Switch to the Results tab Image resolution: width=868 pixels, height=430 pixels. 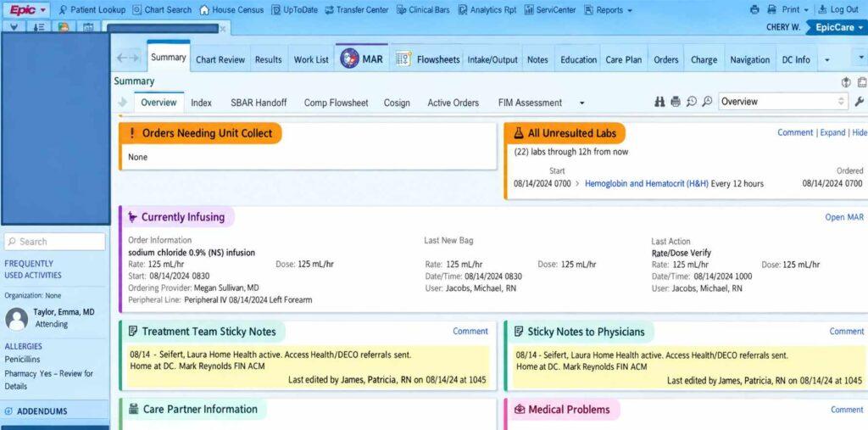(x=269, y=60)
